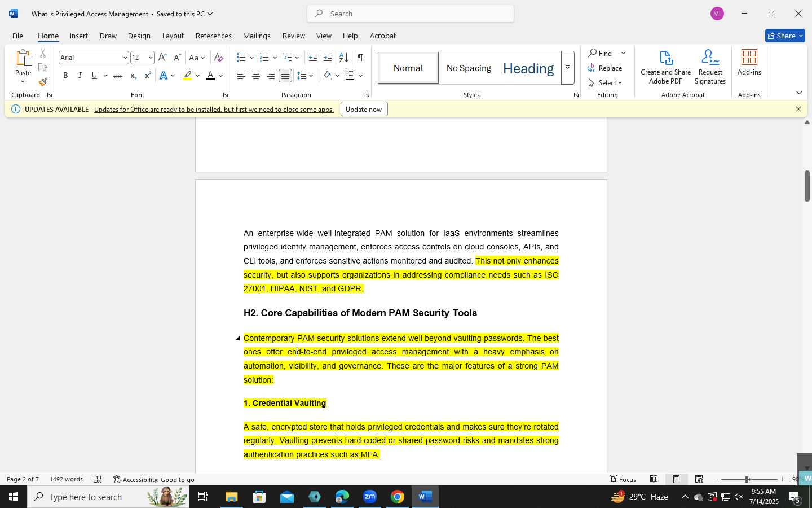Click the Find button
This screenshot has width=812, height=508.
pos(601,53)
